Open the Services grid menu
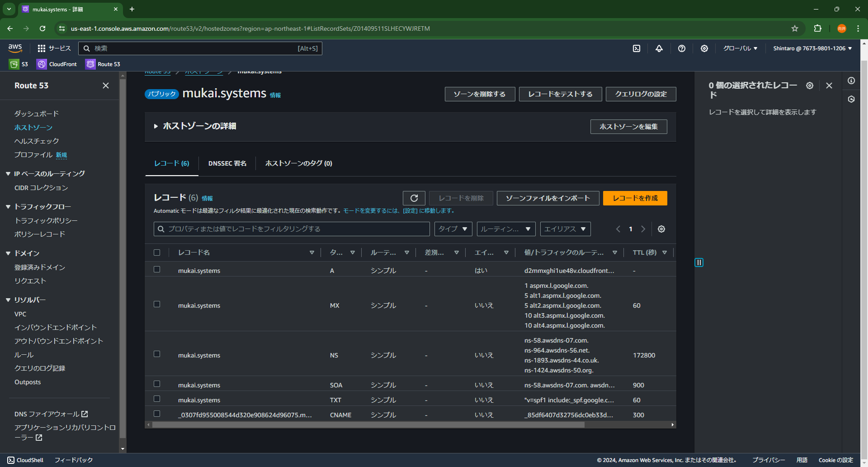Screen dimensions: 868x467 tap(54, 48)
